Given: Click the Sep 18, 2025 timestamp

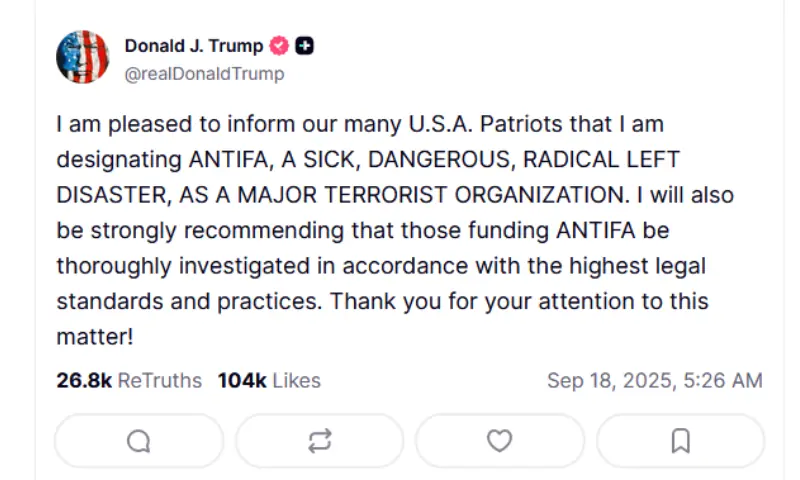Looking at the screenshot, I should [x=654, y=381].
